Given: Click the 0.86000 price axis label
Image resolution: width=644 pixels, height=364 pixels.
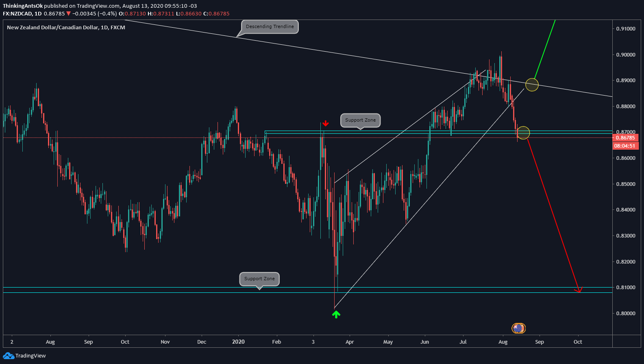Looking at the screenshot, I should [x=626, y=158].
